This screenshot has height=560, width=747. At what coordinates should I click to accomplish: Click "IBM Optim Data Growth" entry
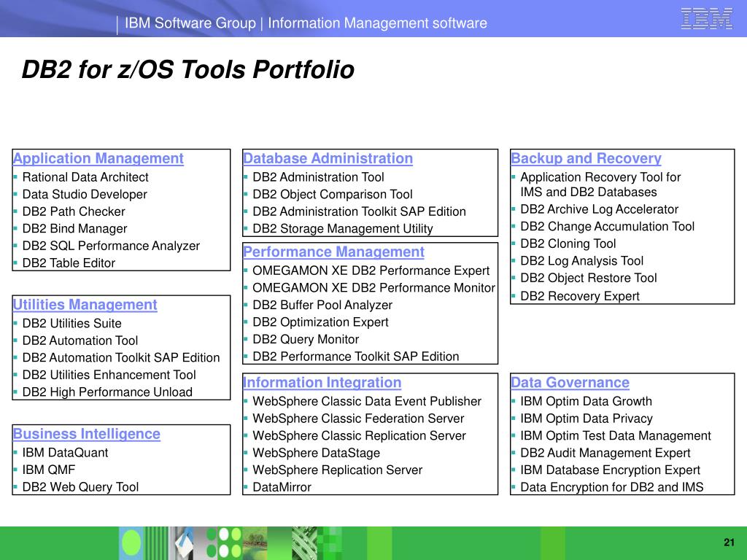[x=586, y=402]
